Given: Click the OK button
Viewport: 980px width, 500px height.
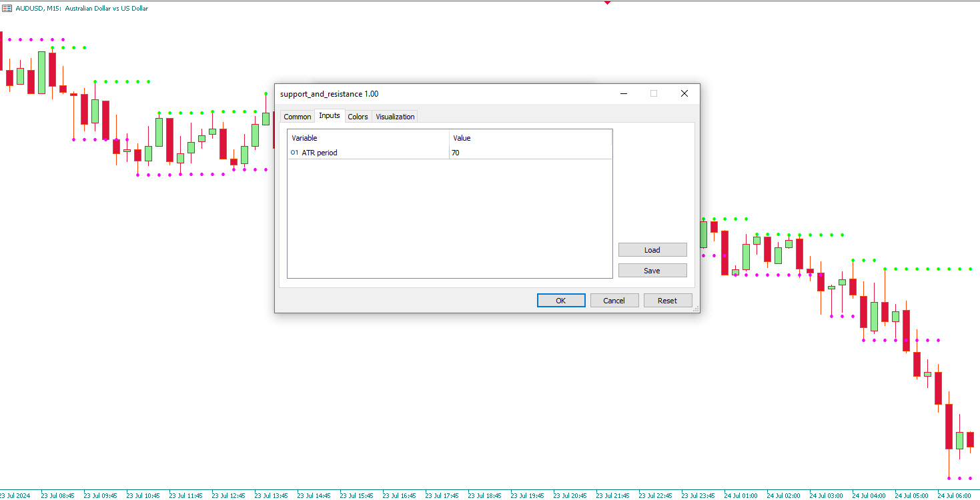Looking at the screenshot, I should [561, 301].
